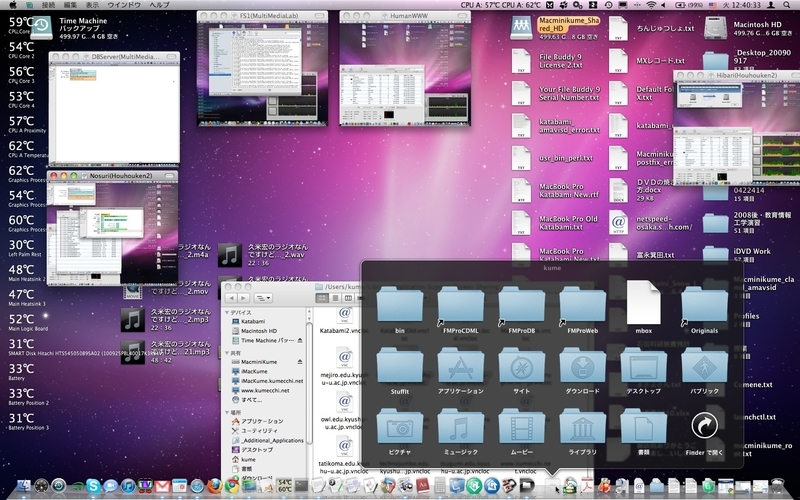
Task: Eject the MacminiKume shared volume
Action: coord(300,362)
